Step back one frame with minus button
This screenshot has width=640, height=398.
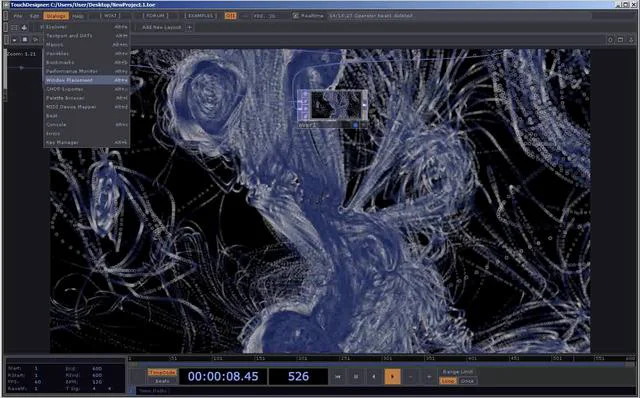[411, 376]
